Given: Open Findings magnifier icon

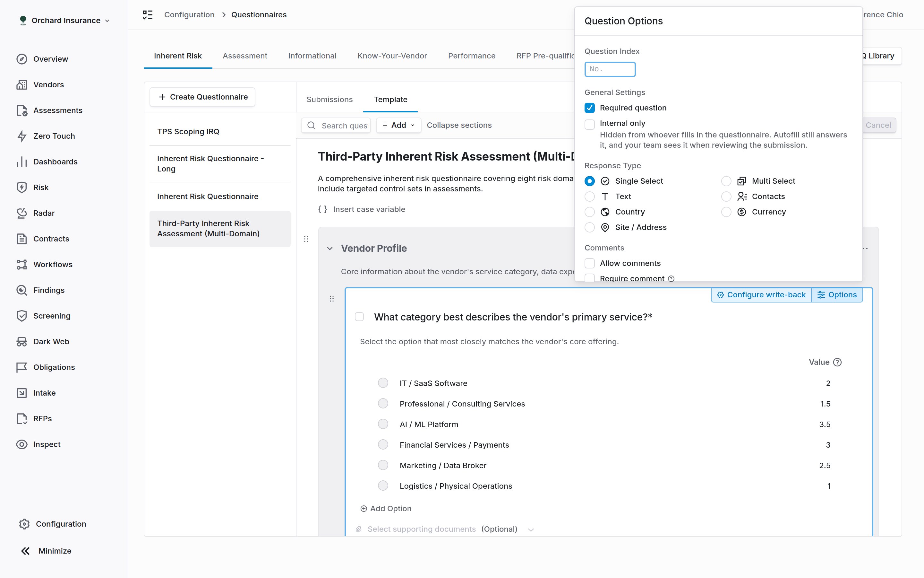Looking at the screenshot, I should coord(22,290).
